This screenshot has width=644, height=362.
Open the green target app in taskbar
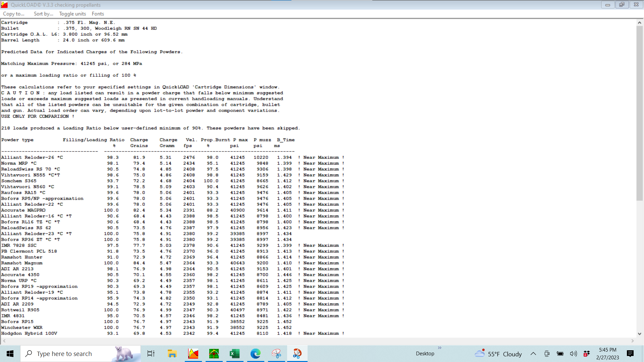214,354
